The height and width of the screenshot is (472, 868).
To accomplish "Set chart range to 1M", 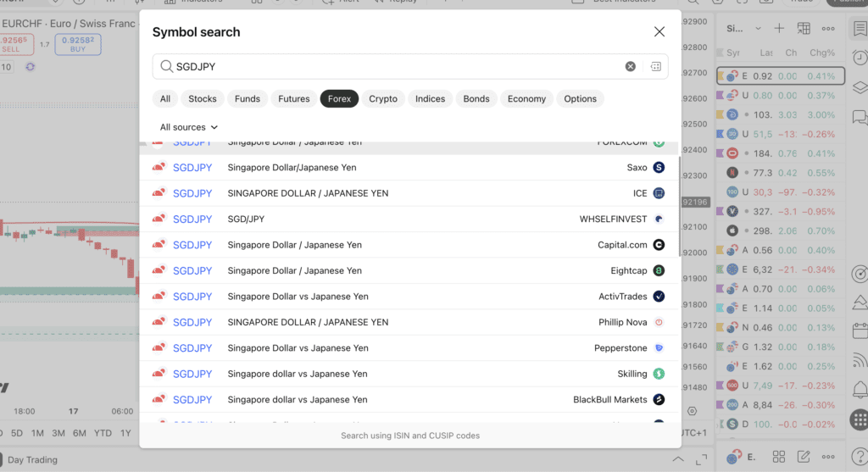I will click(x=37, y=433).
